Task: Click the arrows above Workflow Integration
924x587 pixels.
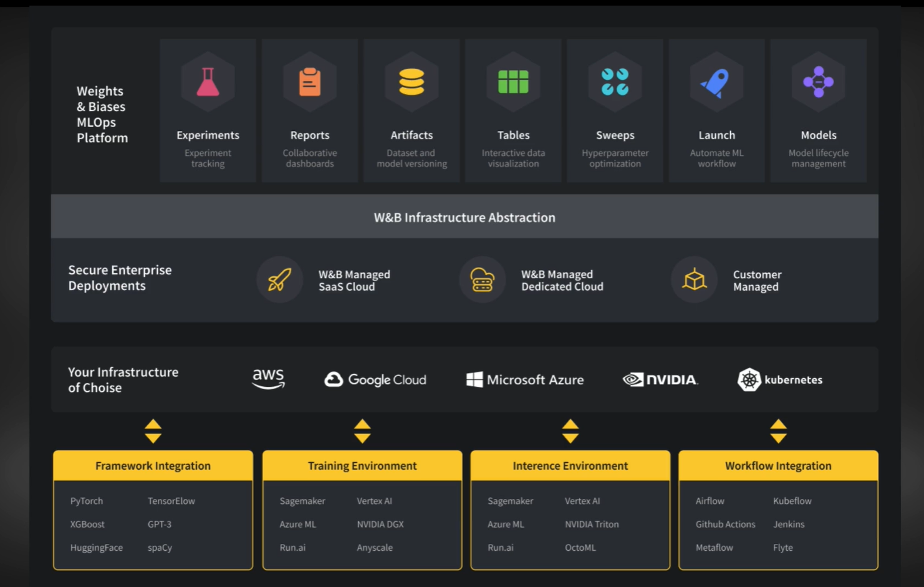Action: tap(778, 431)
